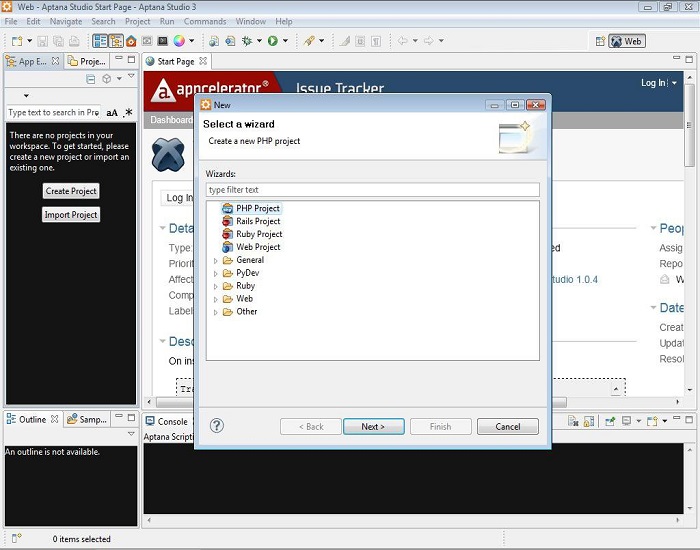700x550 pixels.
Task: Click the type filter text field
Action: click(x=372, y=190)
